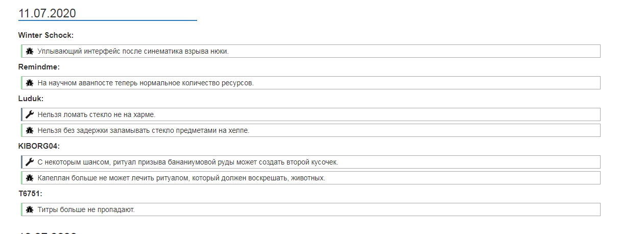
Task: Click the Remindme author label
Action: tap(39, 67)
